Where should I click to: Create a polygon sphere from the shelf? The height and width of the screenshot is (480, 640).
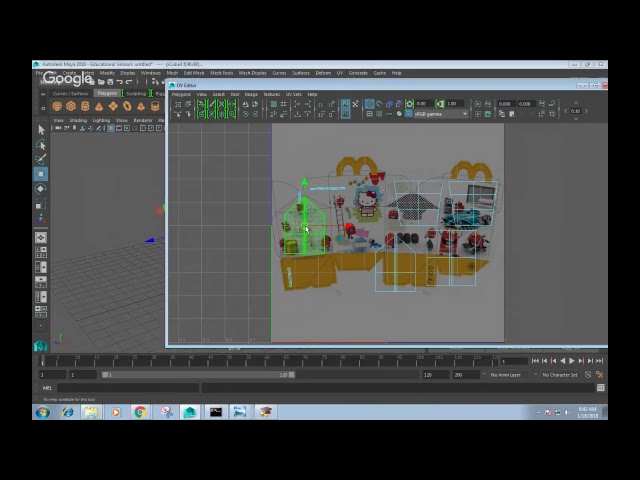[x=57, y=107]
